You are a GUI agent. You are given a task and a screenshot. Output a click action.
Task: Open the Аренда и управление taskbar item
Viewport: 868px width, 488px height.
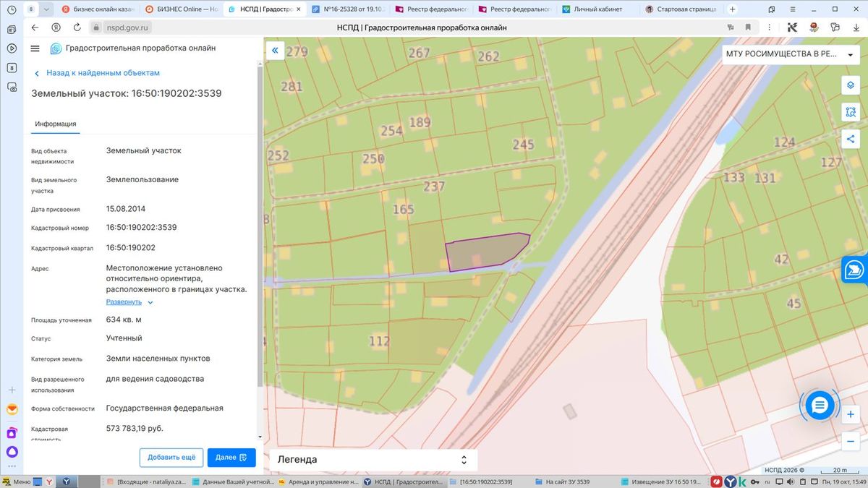pos(318,481)
